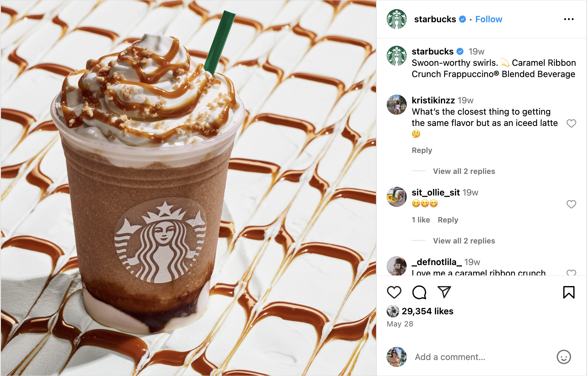The height and width of the screenshot is (376, 588).
Task: Open the emoji picker smiley icon
Action: [x=564, y=357]
